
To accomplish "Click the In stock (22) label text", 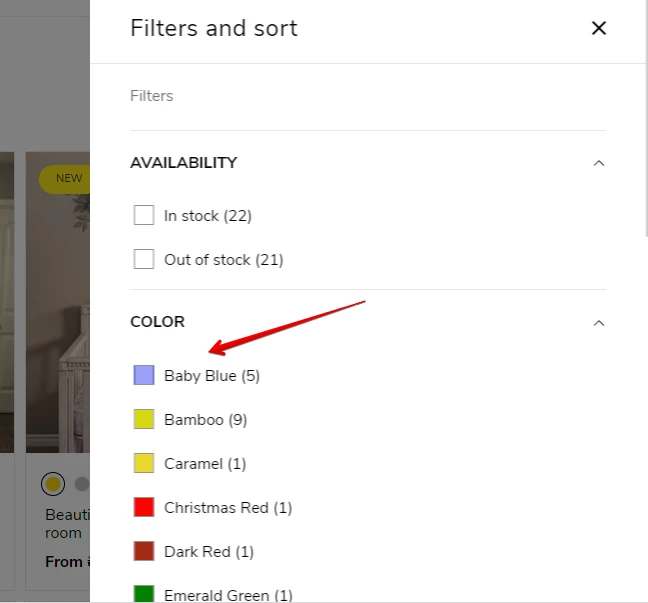I will [208, 216].
